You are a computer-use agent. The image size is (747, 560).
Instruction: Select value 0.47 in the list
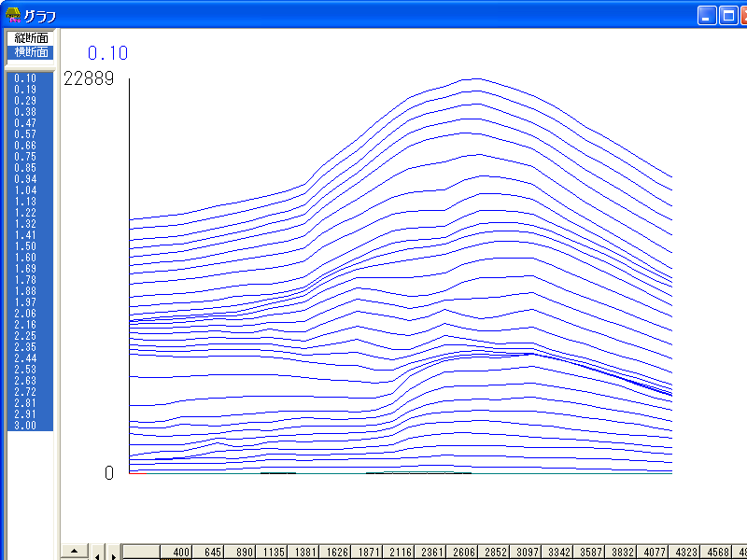coord(31,123)
